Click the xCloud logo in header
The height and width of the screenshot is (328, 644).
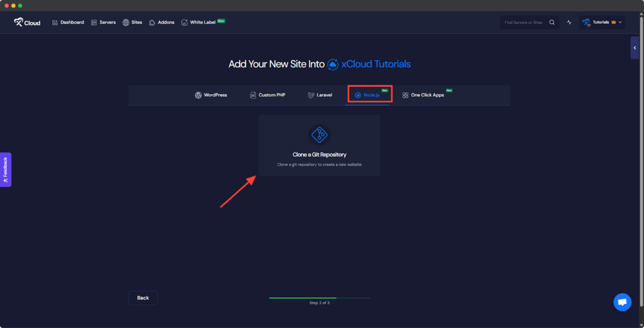(27, 23)
